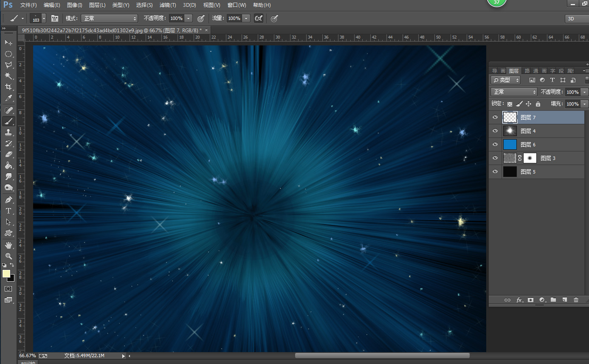Viewport: 589px width, 364px height.
Task: Select the Brush tool in the toolbox
Action: click(x=8, y=121)
